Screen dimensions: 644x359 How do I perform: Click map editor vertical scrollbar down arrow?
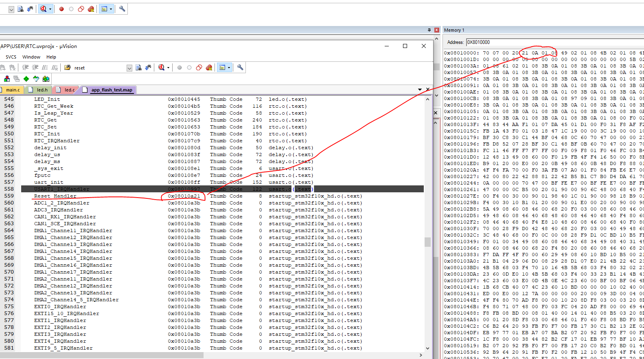point(427,348)
